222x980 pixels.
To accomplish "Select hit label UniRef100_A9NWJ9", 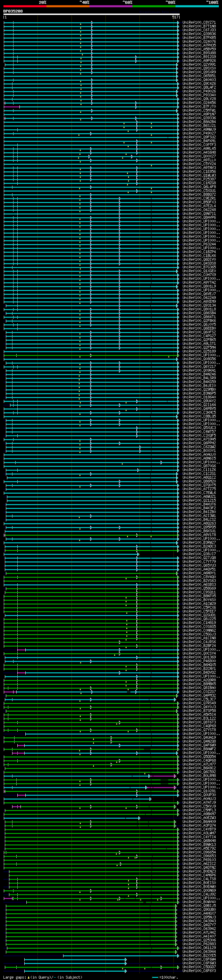I will point(199,129).
